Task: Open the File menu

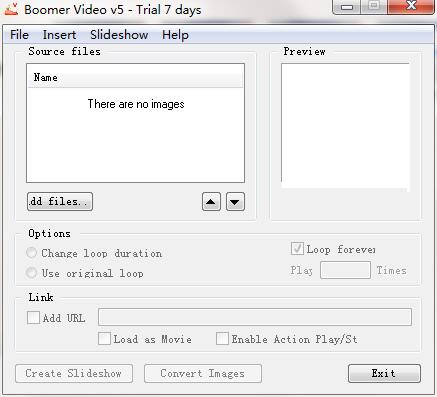Action: click(x=19, y=35)
